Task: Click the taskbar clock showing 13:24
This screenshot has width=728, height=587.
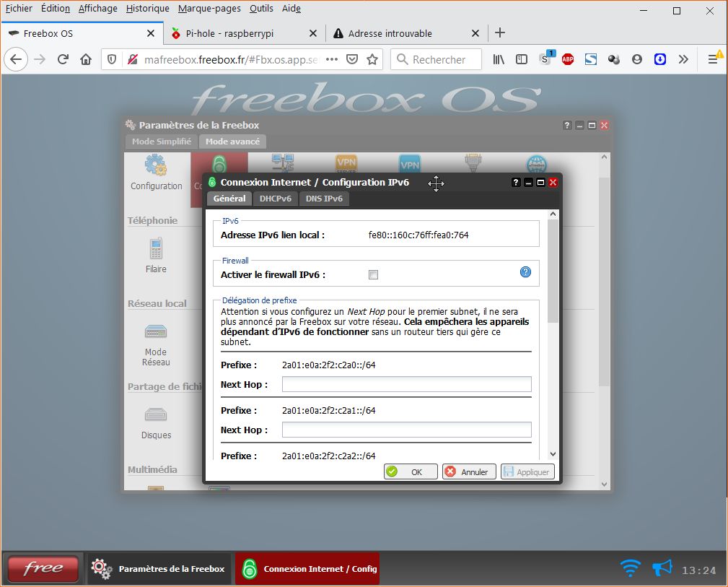Action: [698, 570]
